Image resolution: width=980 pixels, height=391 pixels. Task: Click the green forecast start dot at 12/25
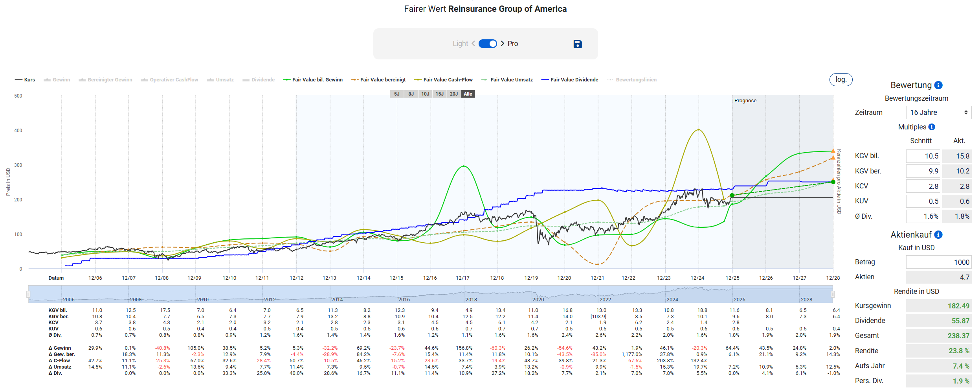click(x=732, y=195)
